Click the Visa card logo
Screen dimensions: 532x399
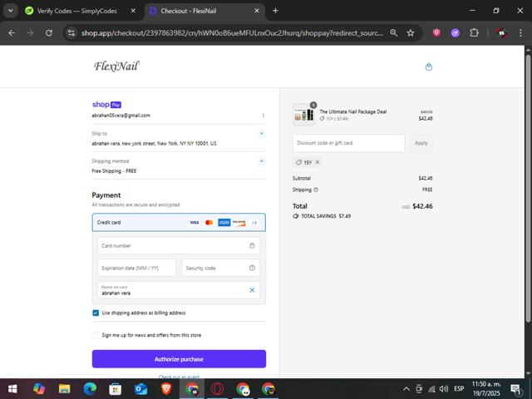point(194,223)
